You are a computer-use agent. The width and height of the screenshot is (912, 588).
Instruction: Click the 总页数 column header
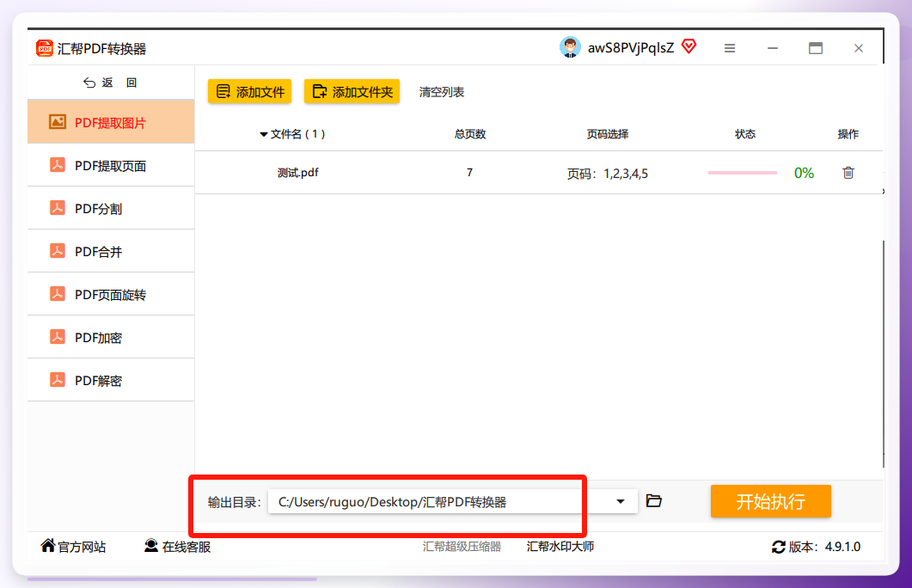coord(470,134)
